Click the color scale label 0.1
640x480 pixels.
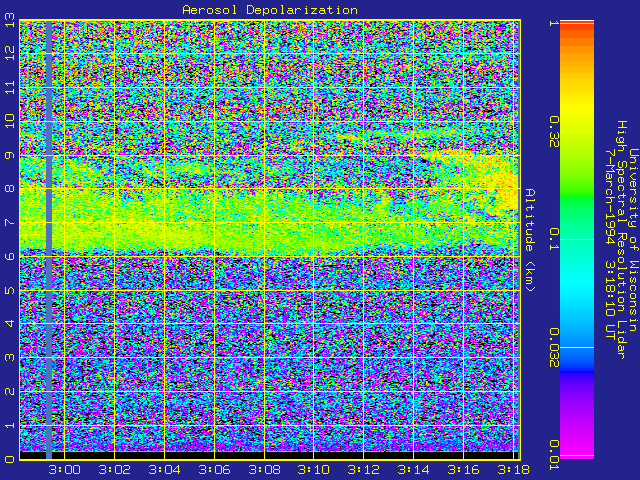(x=554, y=240)
